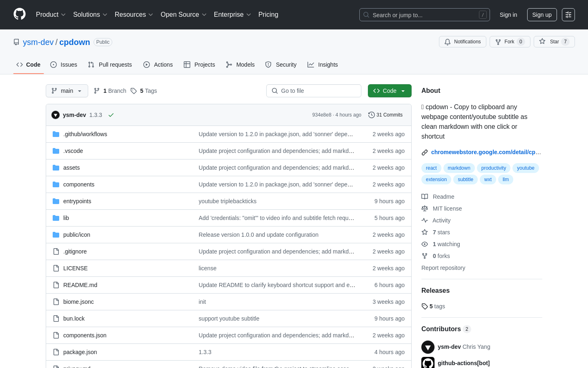Click Report repository link
Viewport: 588px width, 368px height.
443,268
